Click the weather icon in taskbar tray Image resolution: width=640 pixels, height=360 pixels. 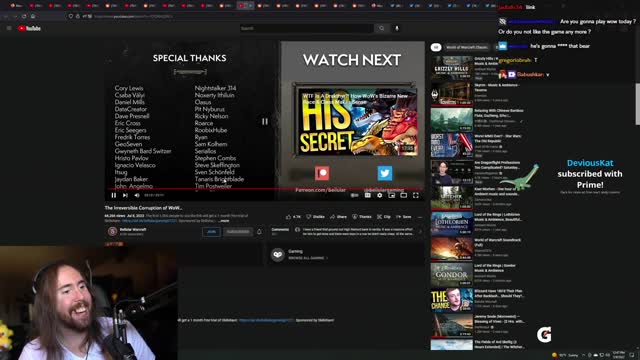(x=554, y=355)
